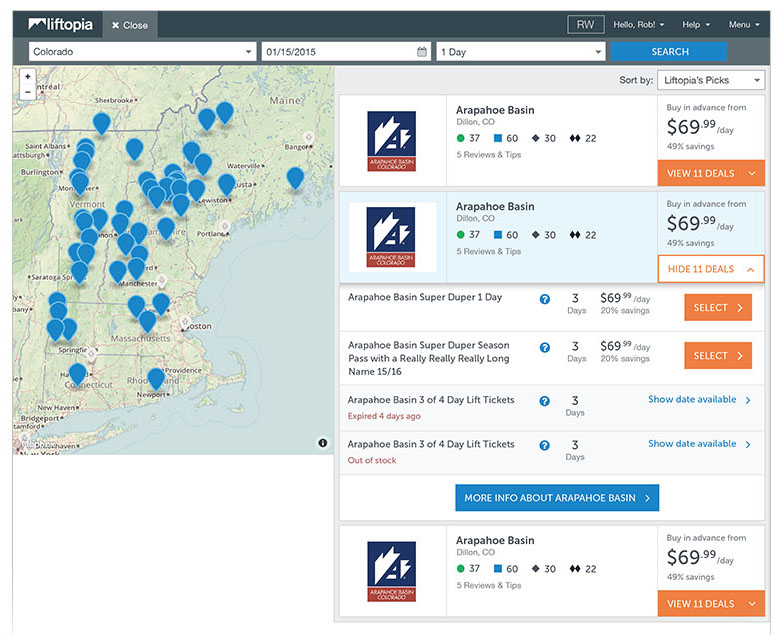This screenshot has height=635, width=784.
Task: Open the Sort by Liftopia's Picks dropdown
Action: pyautogui.click(x=710, y=80)
